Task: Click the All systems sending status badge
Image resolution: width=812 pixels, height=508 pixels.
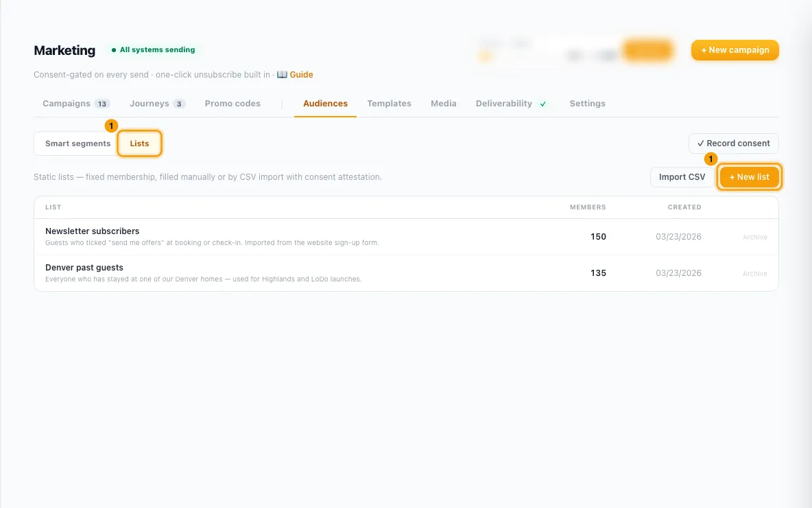Action: pyautogui.click(x=154, y=49)
